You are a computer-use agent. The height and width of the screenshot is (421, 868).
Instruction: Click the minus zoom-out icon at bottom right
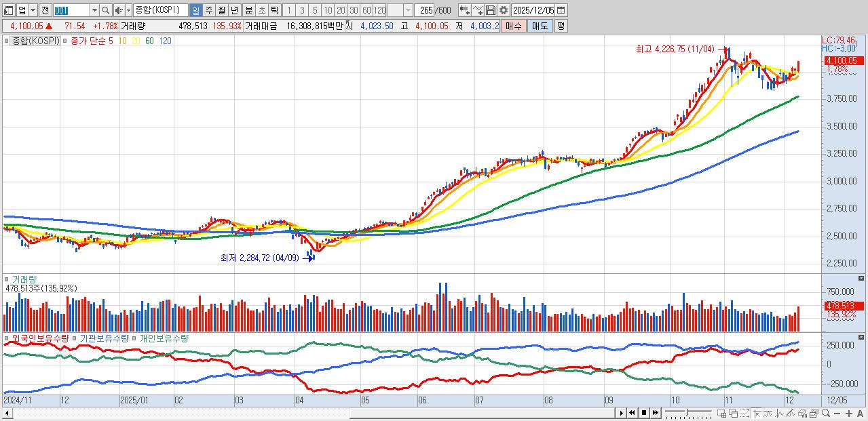pos(837,414)
